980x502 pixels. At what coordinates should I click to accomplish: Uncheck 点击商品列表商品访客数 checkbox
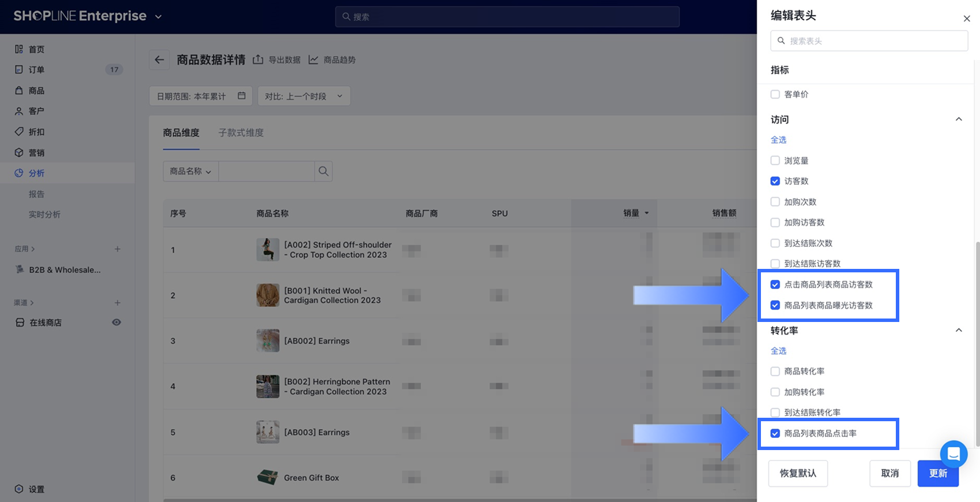pyautogui.click(x=775, y=284)
